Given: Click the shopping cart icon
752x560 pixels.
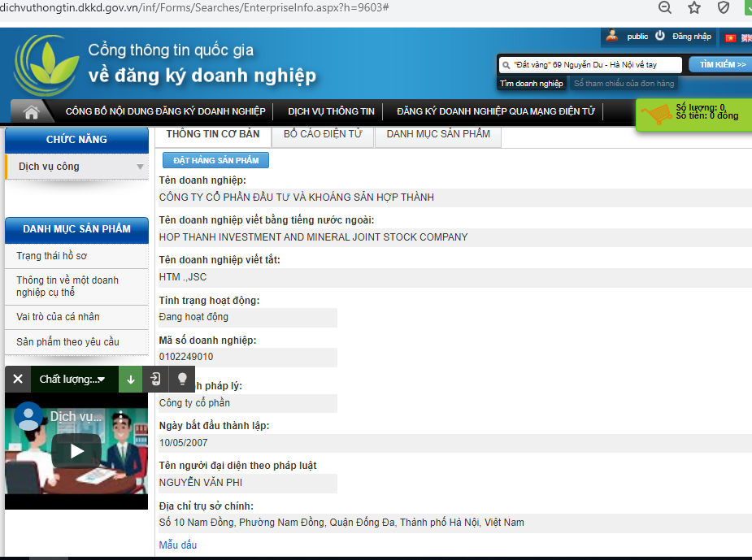Looking at the screenshot, I should pos(656,114).
